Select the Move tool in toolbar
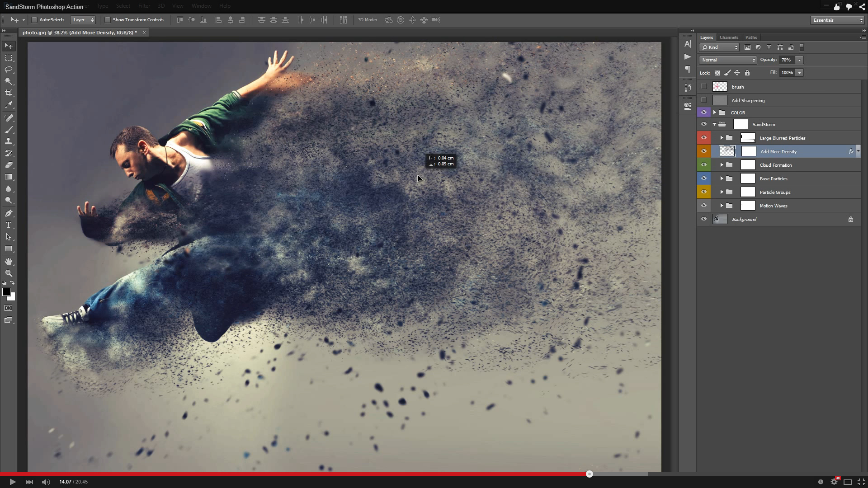Viewport: 868px width, 488px height. tap(8, 45)
